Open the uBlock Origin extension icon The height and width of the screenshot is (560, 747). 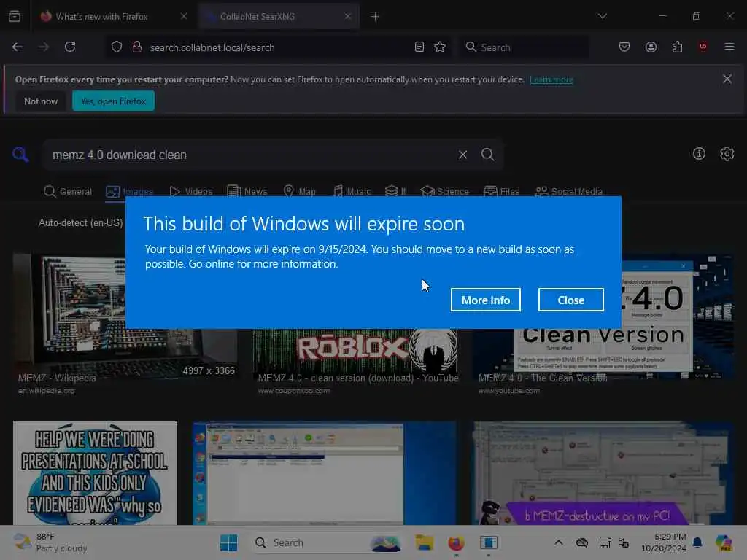point(703,47)
